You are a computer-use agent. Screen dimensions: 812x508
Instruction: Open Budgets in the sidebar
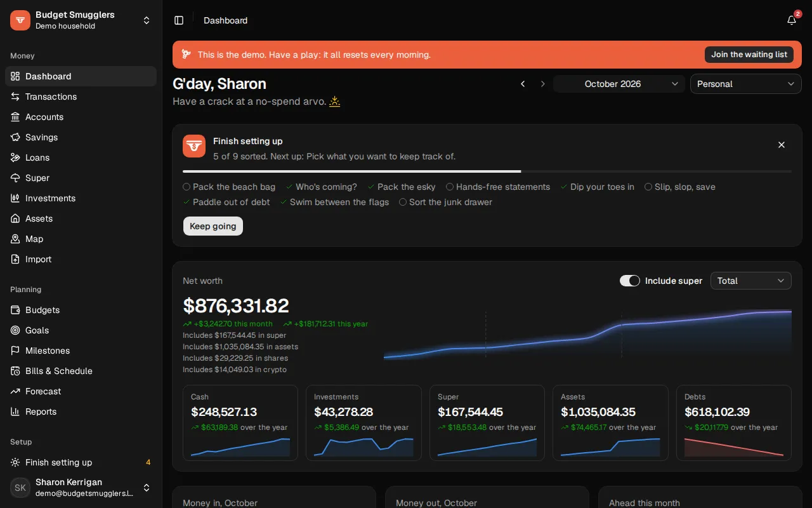click(81, 310)
